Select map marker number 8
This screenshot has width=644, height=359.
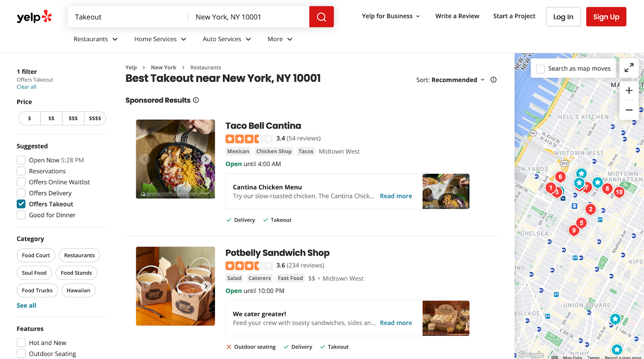pos(607,189)
